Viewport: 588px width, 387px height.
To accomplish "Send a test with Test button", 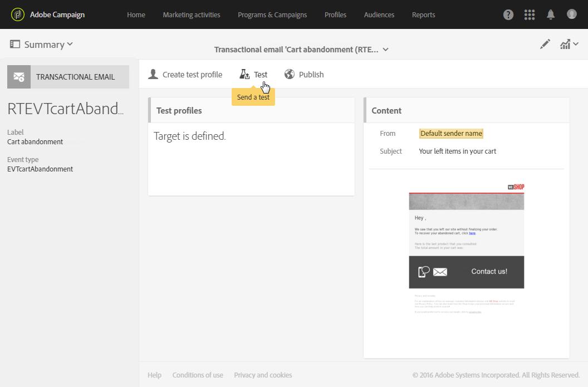I will (253, 75).
